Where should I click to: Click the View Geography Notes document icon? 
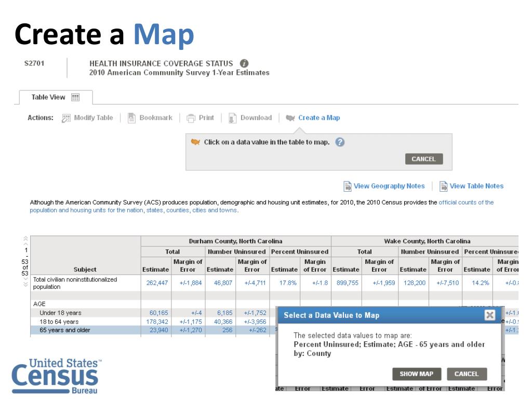[x=348, y=186]
